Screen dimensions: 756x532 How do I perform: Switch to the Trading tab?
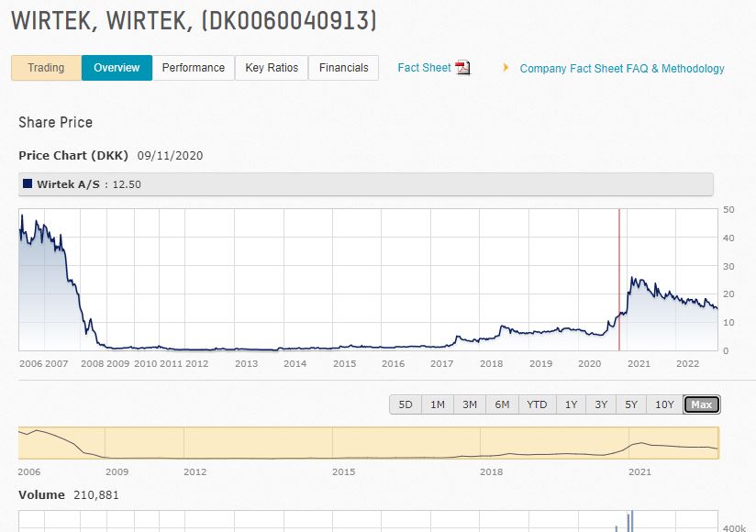[46, 68]
